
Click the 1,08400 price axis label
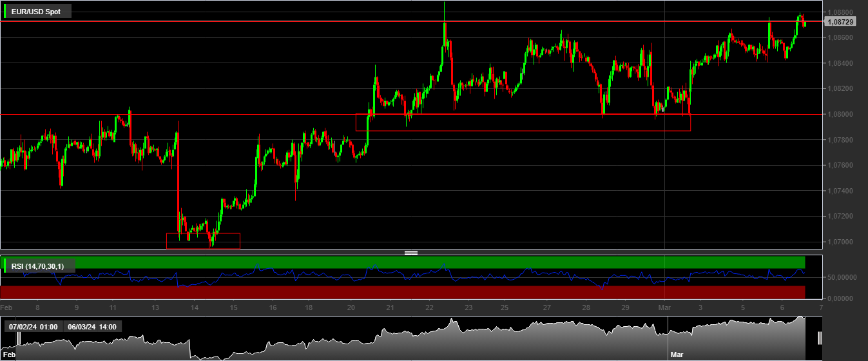[x=840, y=63]
